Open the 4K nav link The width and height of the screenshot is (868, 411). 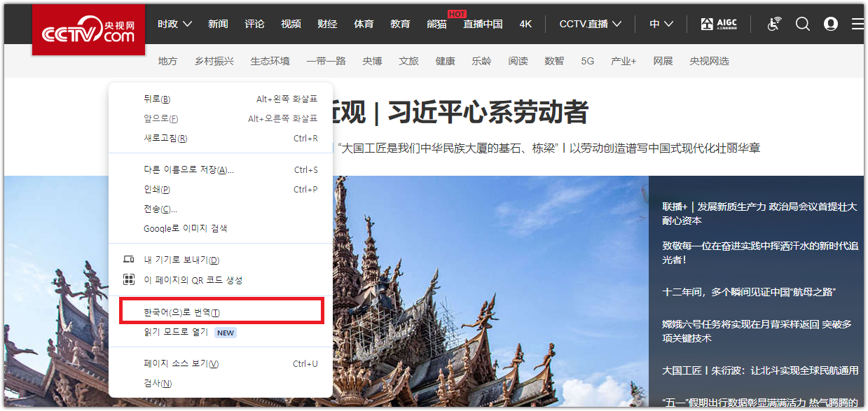point(525,24)
